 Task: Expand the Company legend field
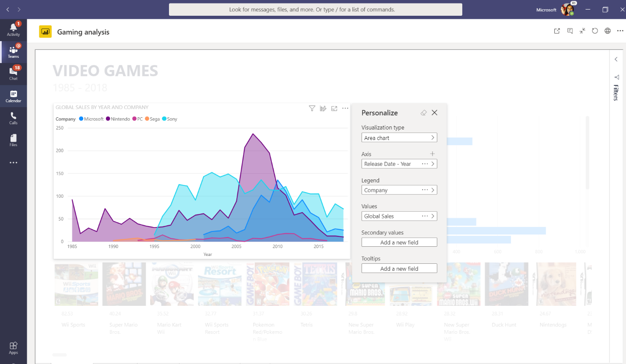click(433, 190)
